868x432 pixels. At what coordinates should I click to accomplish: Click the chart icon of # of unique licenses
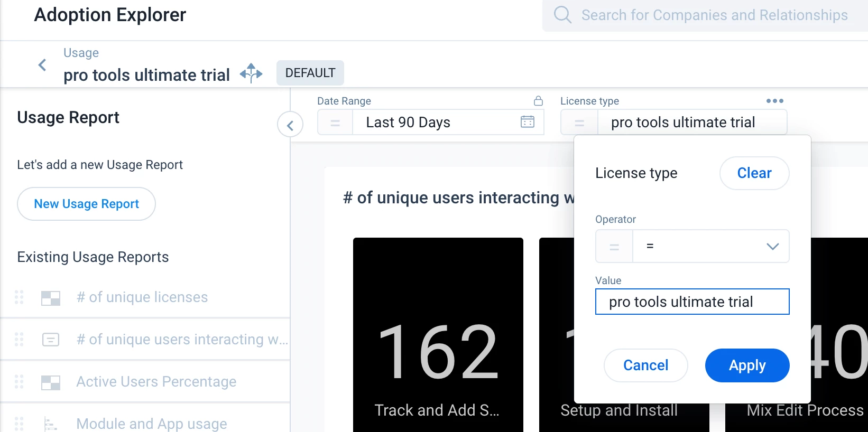click(51, 298)
